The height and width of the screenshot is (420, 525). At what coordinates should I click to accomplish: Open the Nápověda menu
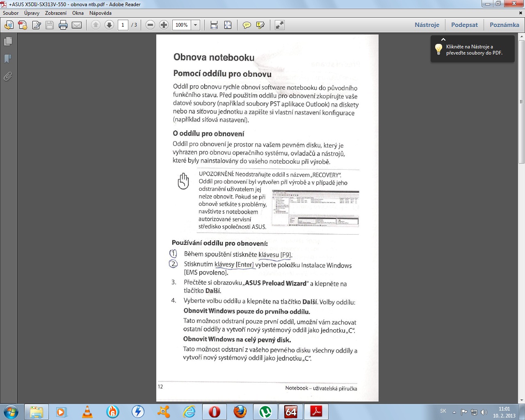pos(100,13)
